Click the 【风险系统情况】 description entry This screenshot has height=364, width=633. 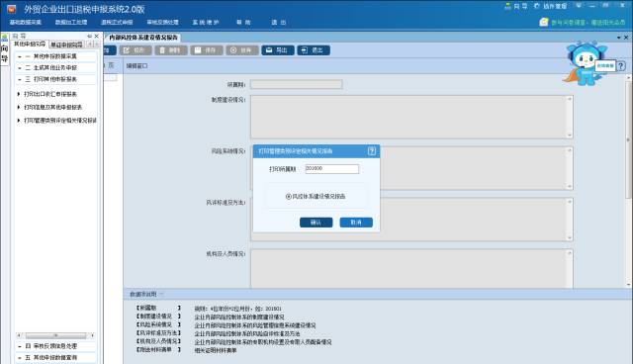158,324
